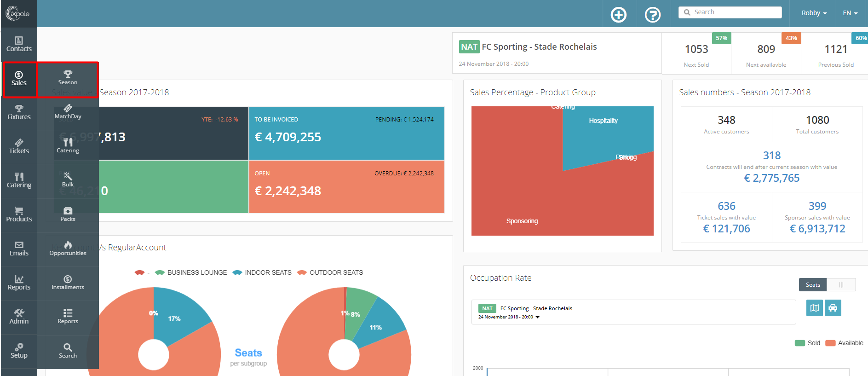
Task: Switch Occupation Rate to bars view toggle
Action: (x=841, y=285)
